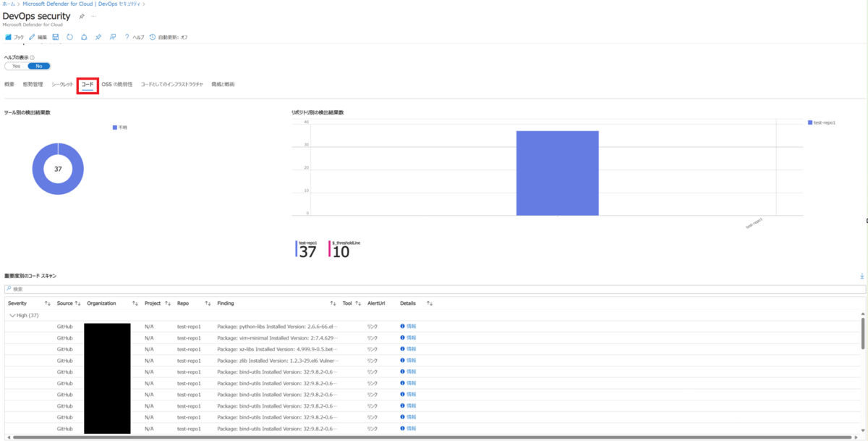Image resolution: width=868 pixels, height=441 pixels.
Task: Set help display toggle to No
Action: pyautogui.click(x=39, y=66)
